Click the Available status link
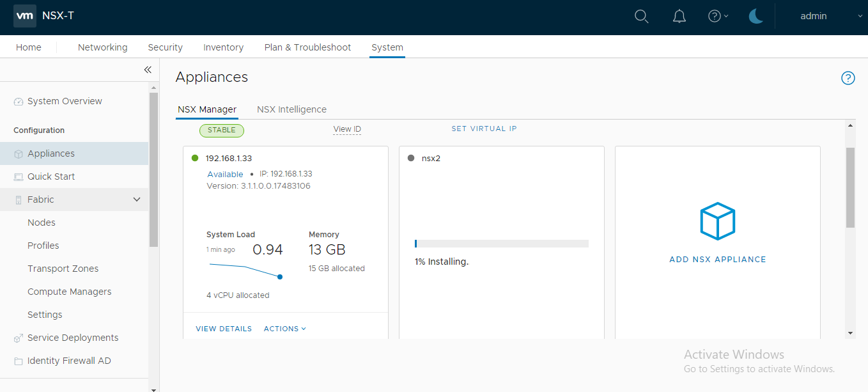 (x=225, y=174)
